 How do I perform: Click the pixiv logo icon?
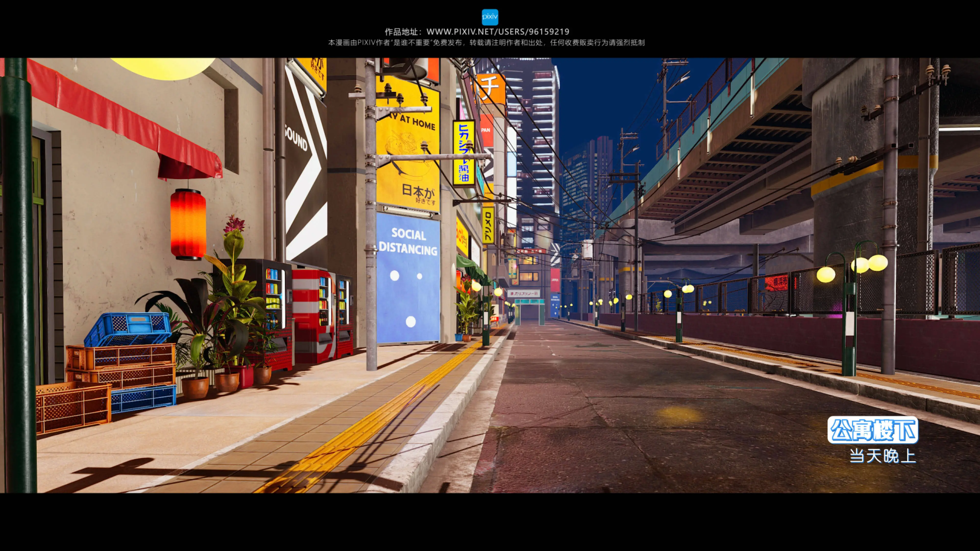point(490,17)
